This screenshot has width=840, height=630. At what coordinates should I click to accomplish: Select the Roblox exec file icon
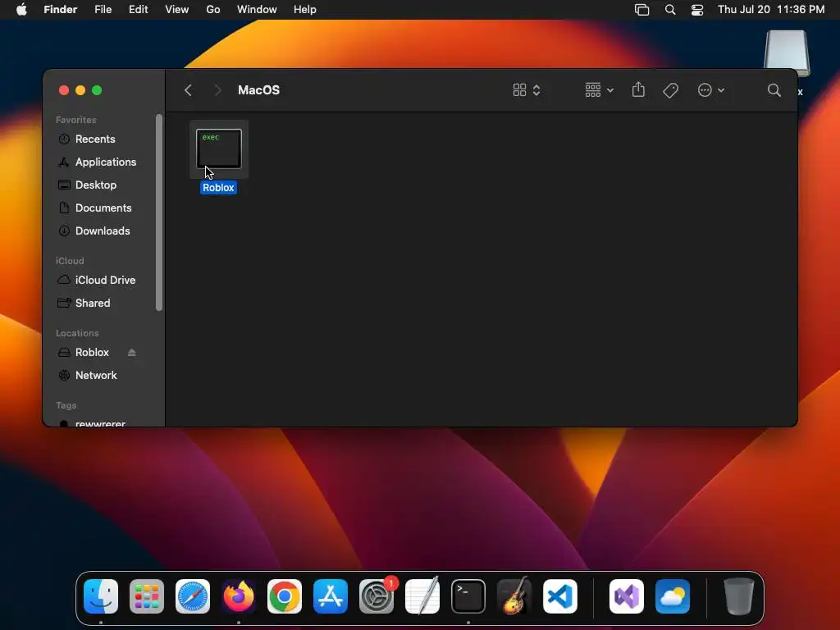218,149
